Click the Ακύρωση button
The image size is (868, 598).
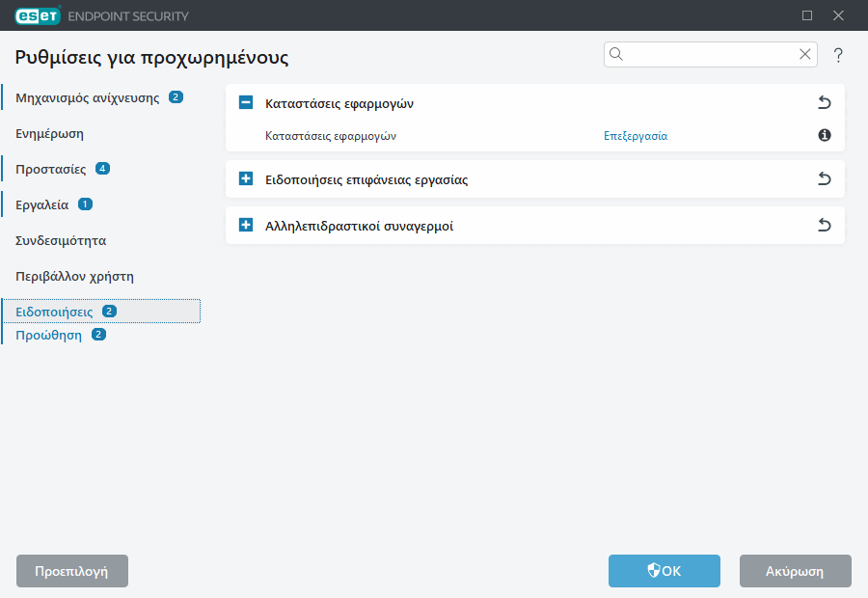pyautogui.click(x=795, y=571)
